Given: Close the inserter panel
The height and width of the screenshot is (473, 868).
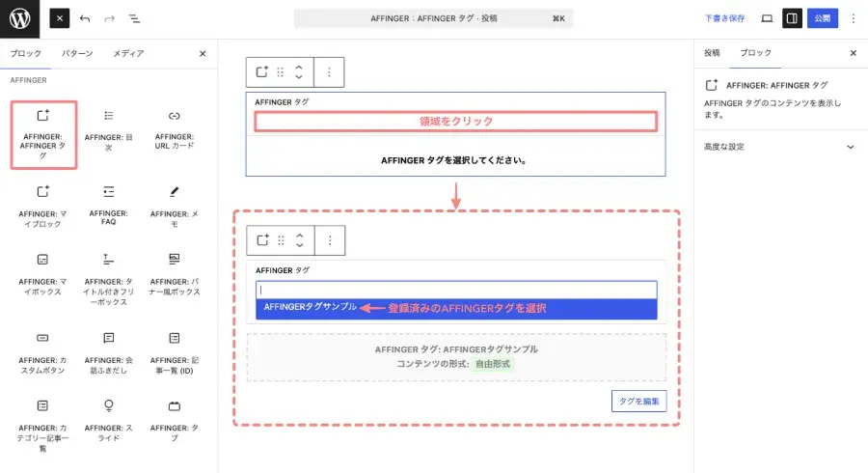Looking at the screenshot, I should [203, 54].
